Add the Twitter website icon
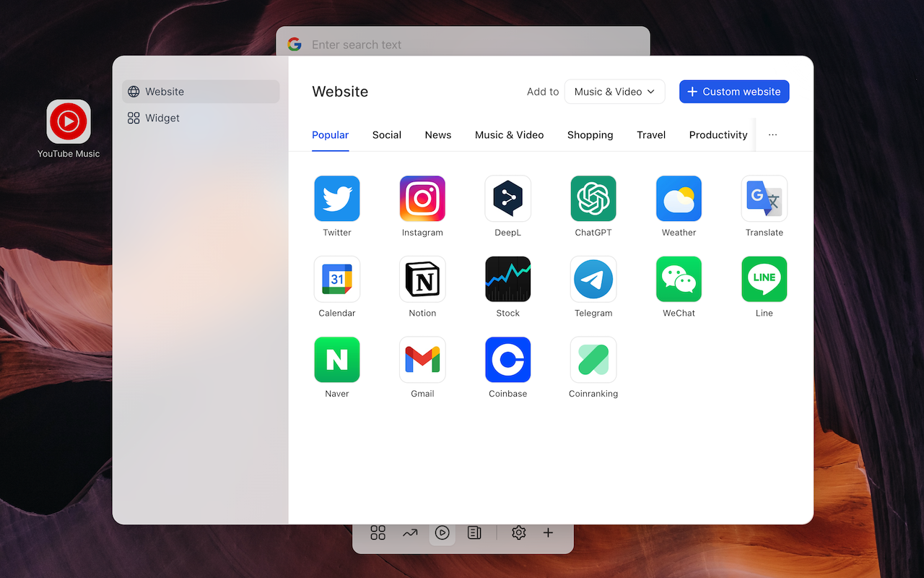The width and height of the screenshot is (924, 578). point(337,198)
